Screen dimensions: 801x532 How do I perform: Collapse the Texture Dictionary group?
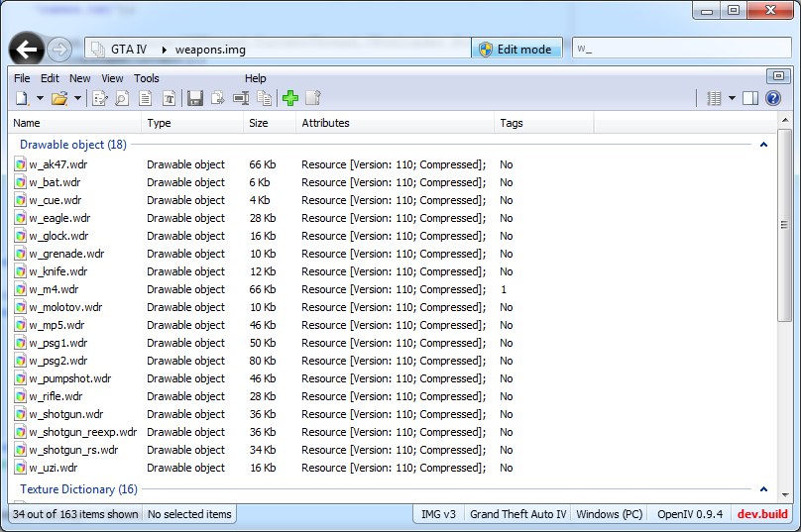point(763,489)
